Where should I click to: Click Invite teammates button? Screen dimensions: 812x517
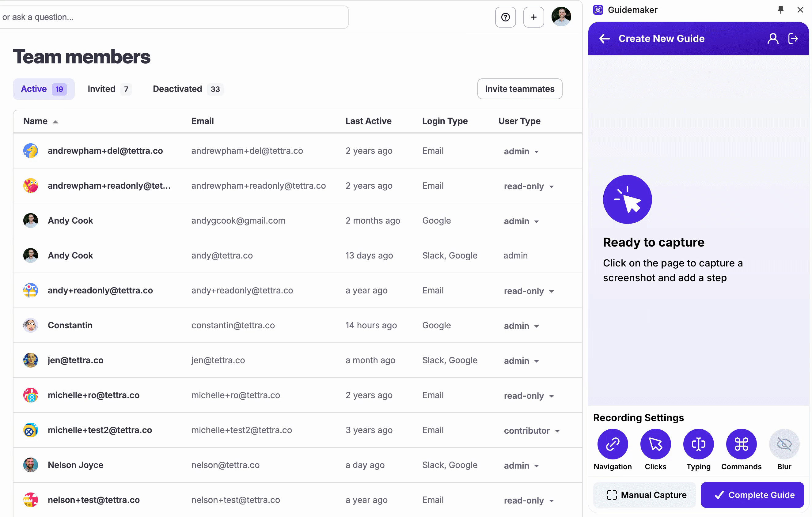click(x=519, y=89)
